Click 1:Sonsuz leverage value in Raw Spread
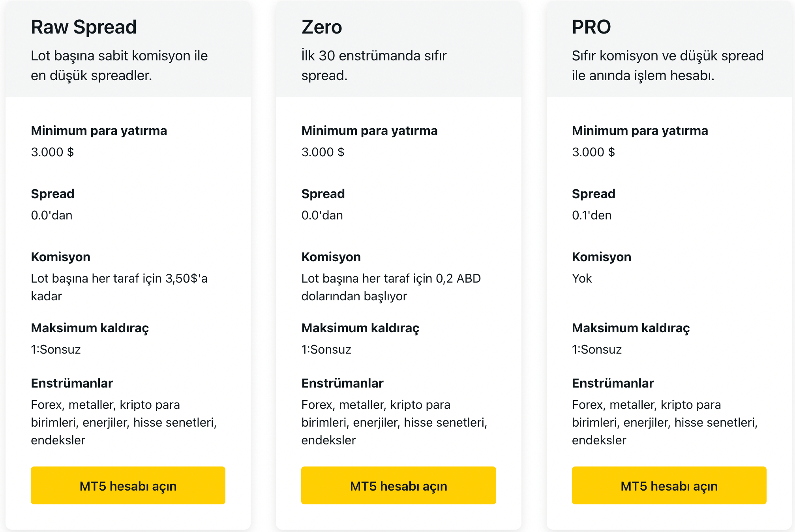The image size is (795, 532). pos(56,349)
